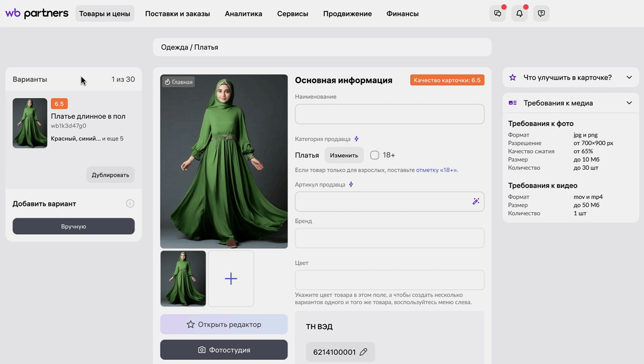644x364 pixels.
Task: Open the Финансы menu
Action: click(x=402, y=13)
